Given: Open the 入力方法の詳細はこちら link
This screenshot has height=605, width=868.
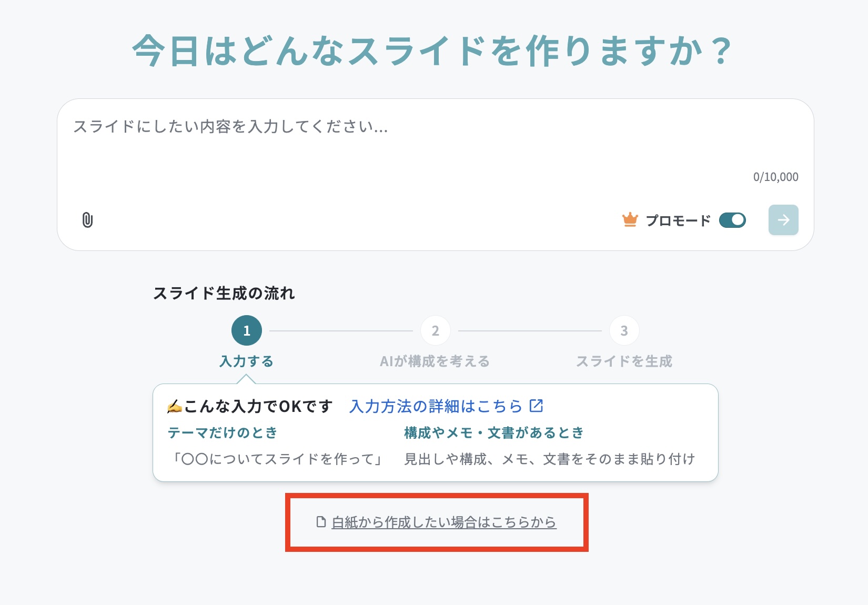Looking at the screenshot, I should coord(436,406).
